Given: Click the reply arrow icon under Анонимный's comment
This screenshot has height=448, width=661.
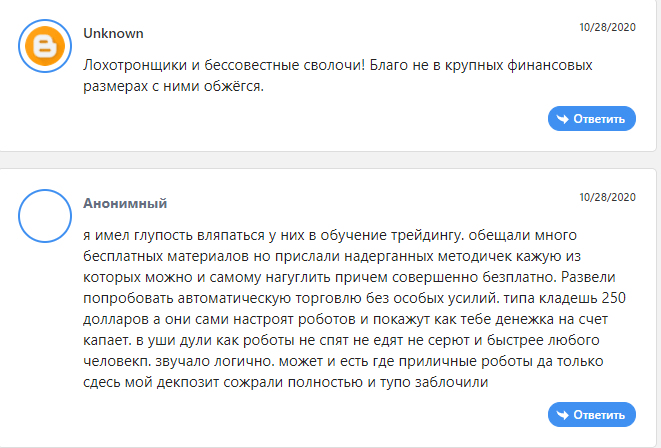Looking at the screenshot, I should (562, 415).
